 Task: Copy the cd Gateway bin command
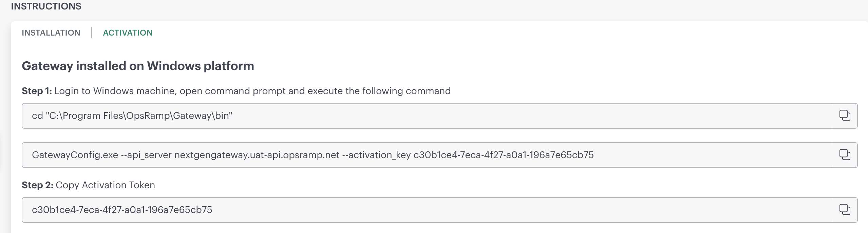coord(844,115)
